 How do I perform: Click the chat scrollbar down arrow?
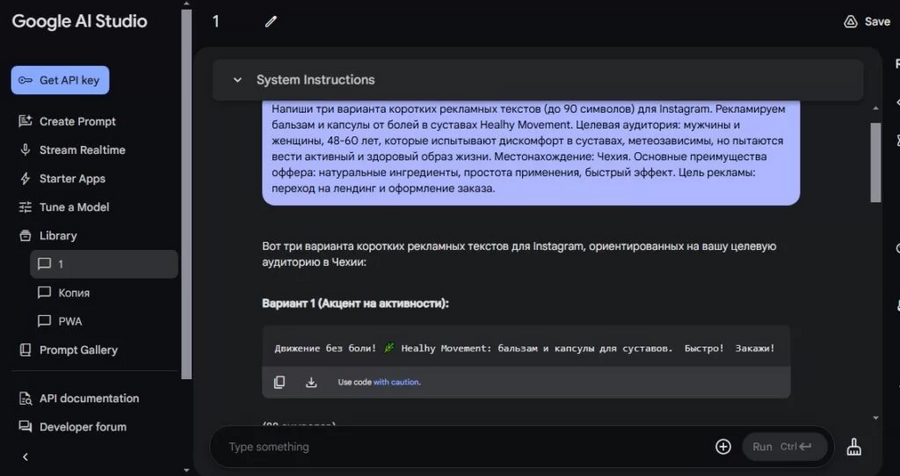pyautogui.click(x=876, y=418)
